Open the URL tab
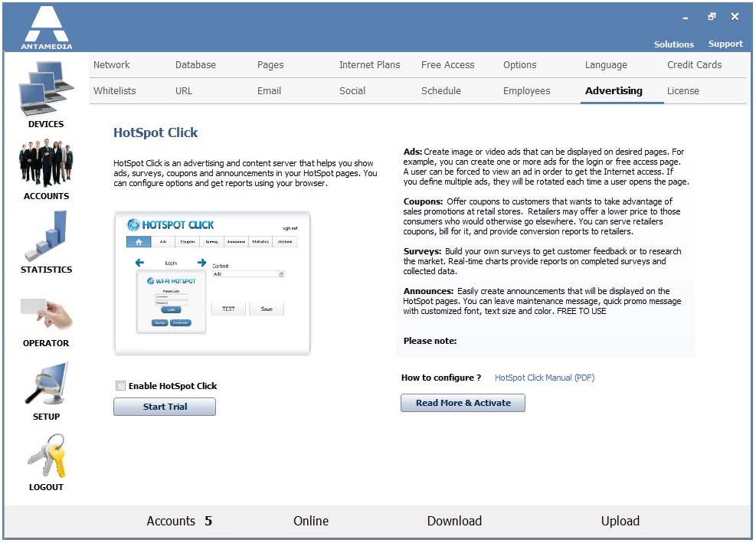Viewport: 756px width, 543px height. pyautogui.click(x=184, y=90)
